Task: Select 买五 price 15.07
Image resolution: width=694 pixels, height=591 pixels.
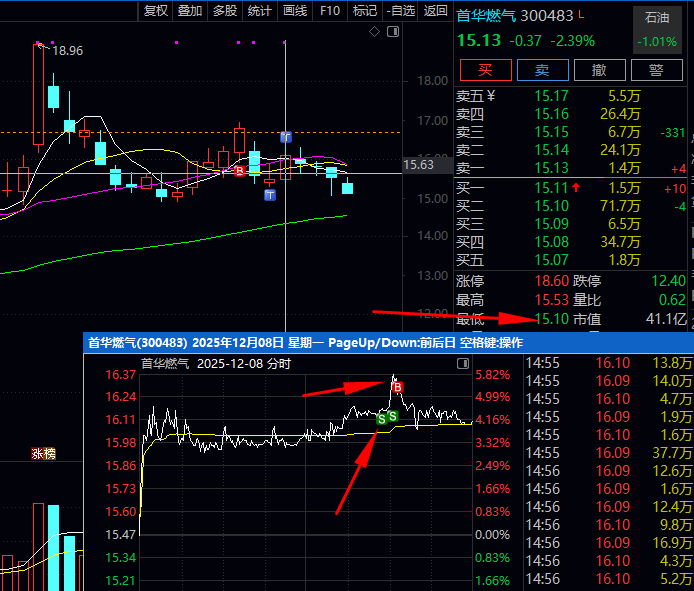Action: click(x=551, y=260)
